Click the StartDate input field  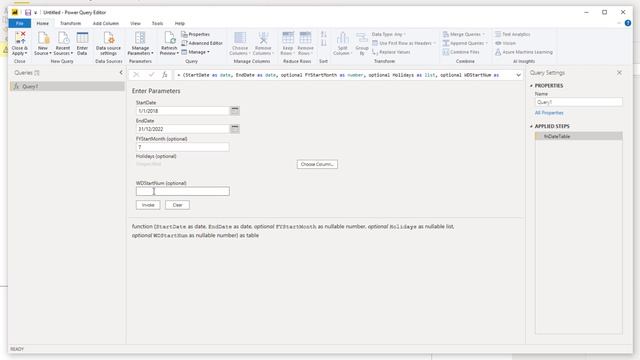[x=182, y=111]
